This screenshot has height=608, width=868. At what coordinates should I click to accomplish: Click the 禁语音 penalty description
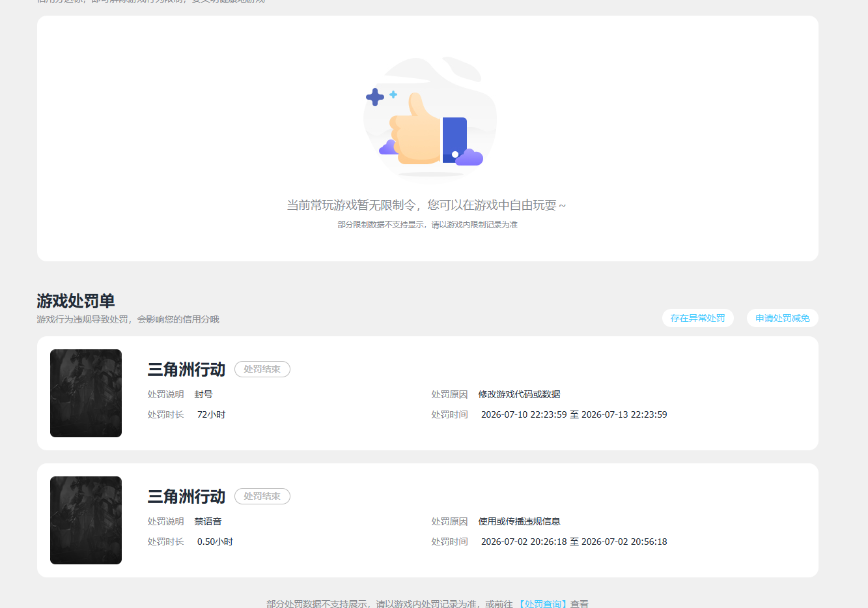pos(208,521)
